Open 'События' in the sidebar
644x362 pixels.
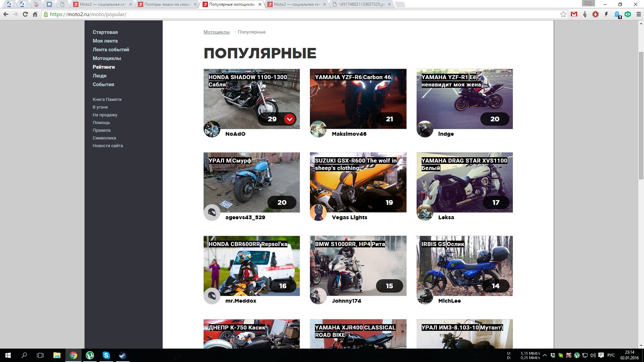103,84
